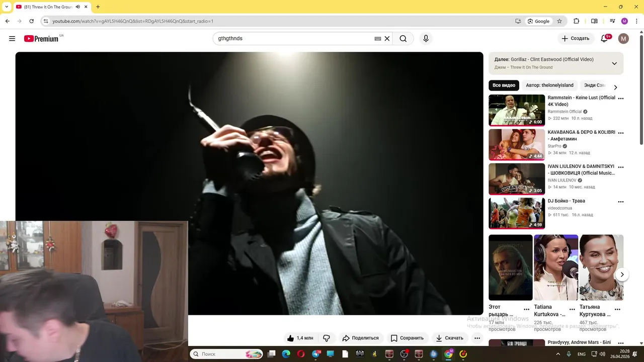Click the browser address bar URL
The height and width of the screenshot is (362, 644).
tap(133, 21)
